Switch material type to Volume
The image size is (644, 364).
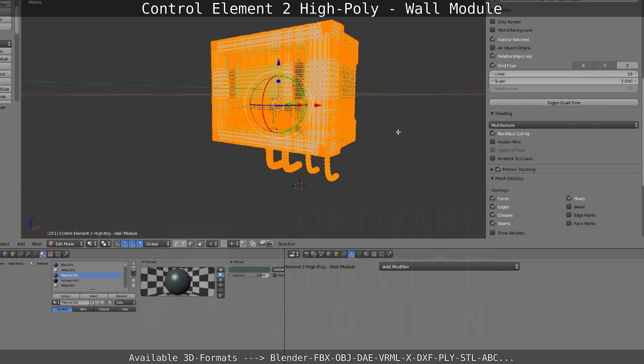point(104,309)
